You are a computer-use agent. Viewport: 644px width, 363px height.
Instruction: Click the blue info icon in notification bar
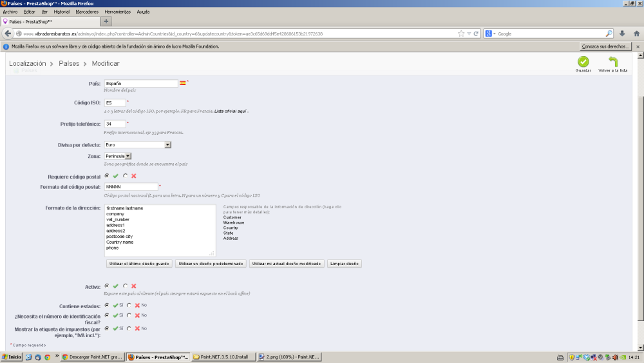point(6,46)
